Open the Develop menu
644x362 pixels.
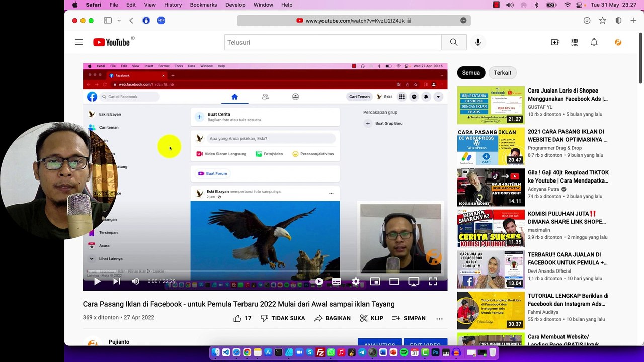(x=235, y=5)
